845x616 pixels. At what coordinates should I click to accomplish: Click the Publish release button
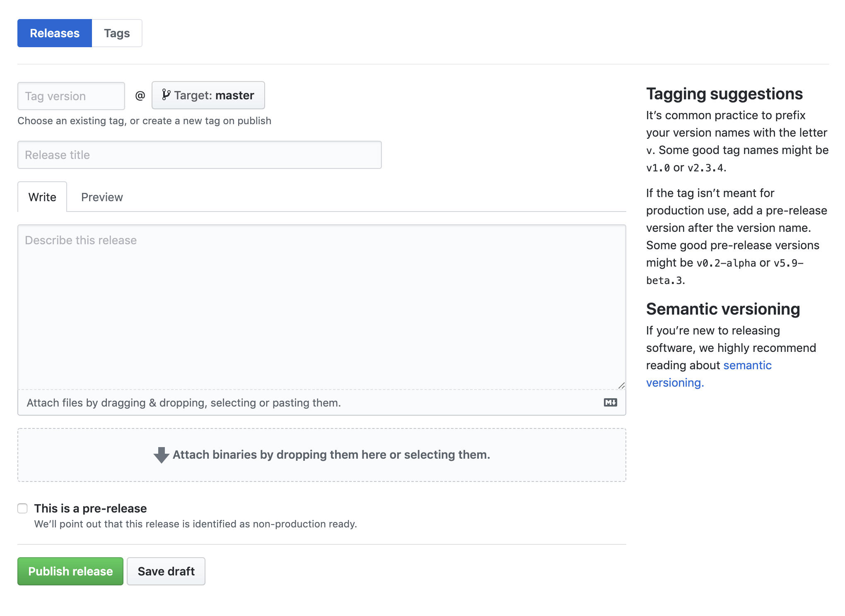tap(70, 571)
